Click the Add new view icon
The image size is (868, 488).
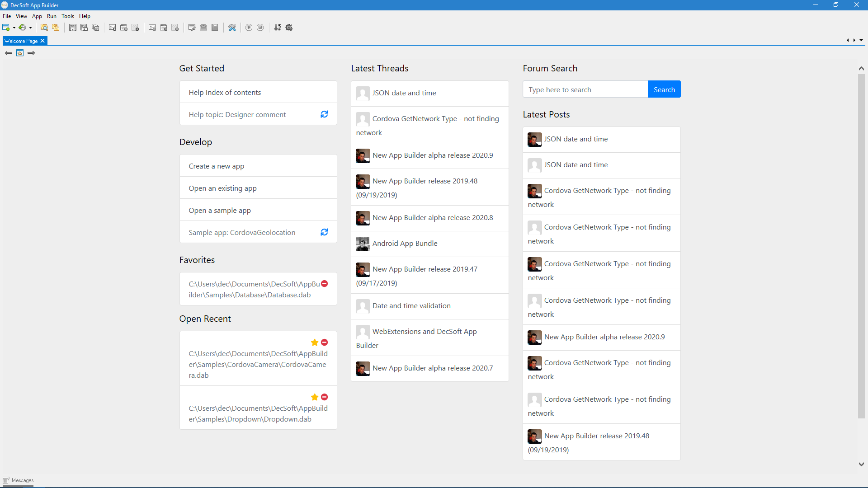click(x=113, y=28)
